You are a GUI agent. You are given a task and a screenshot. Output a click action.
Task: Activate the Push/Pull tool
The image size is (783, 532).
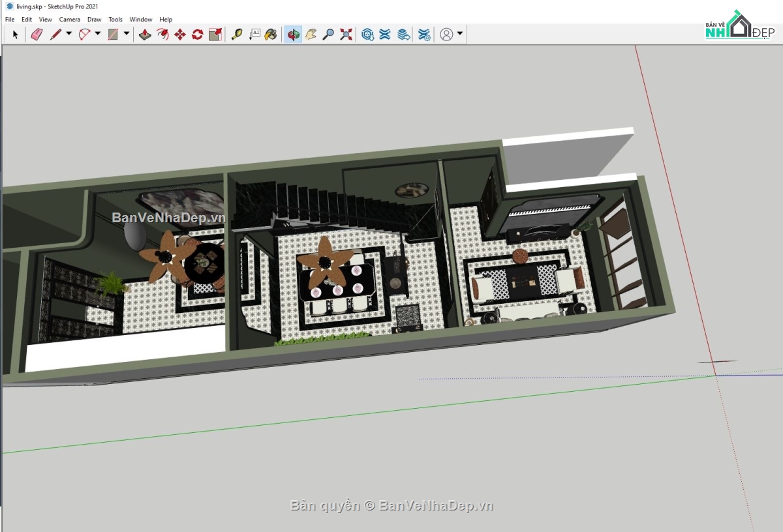point(145,35)
